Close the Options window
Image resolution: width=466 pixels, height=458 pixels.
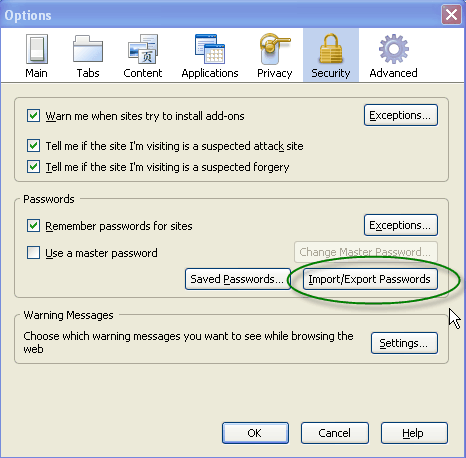tap(451, 15)
